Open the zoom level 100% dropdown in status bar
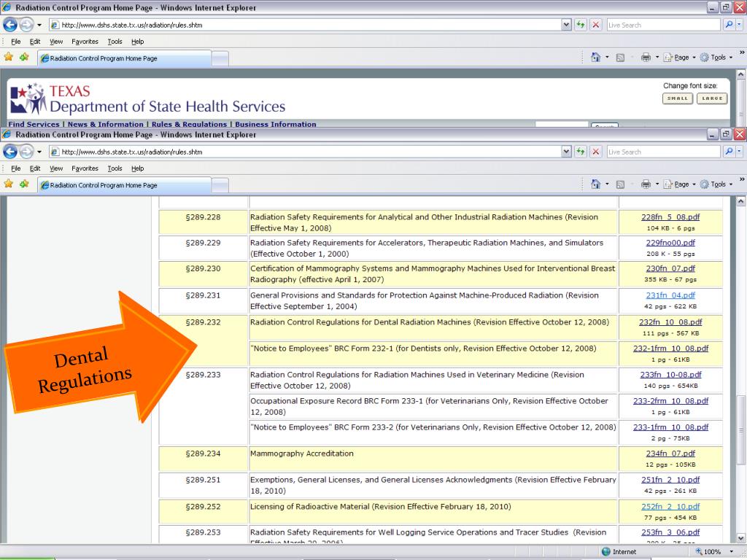The width and height of the screenshot is (747, 560). pos(731,552)
